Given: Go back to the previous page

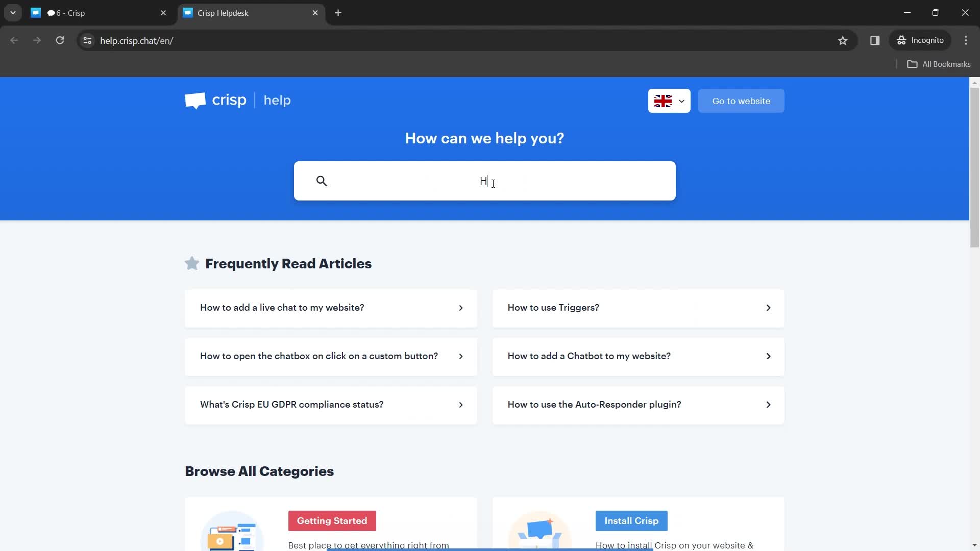Looking at the screenshot, I should (x=14, y=40).
